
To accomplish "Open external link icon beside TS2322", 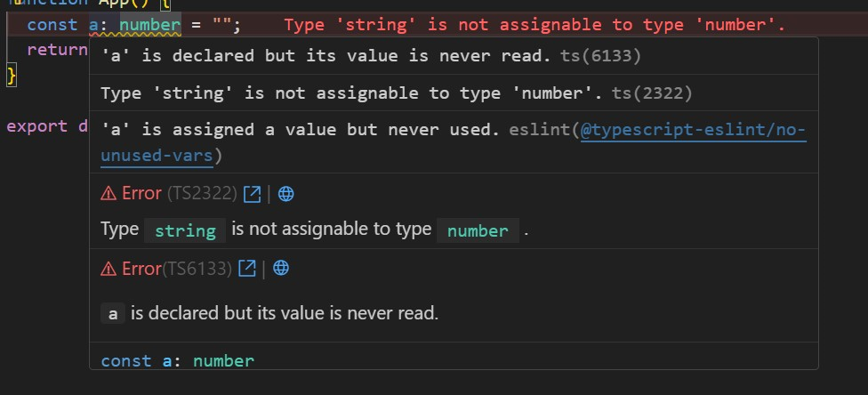I will click(253, 194).
